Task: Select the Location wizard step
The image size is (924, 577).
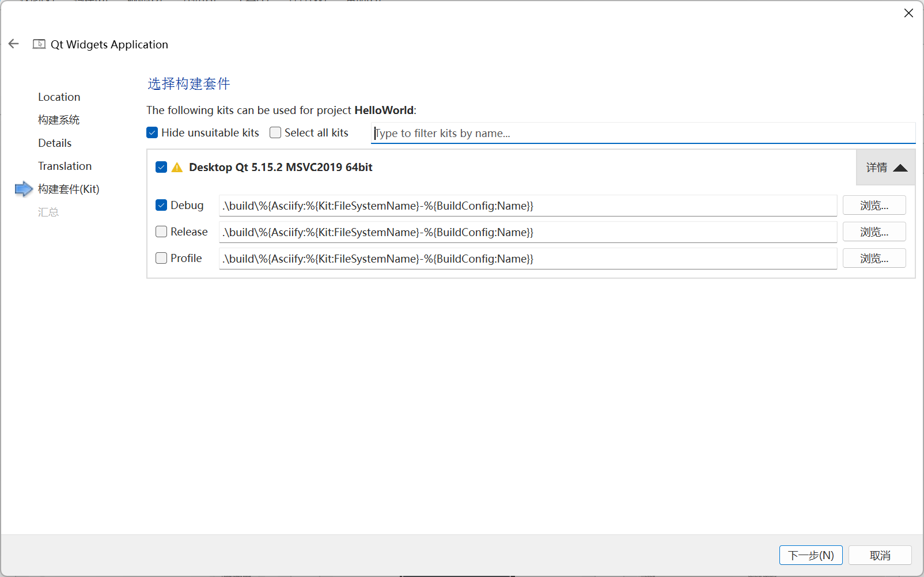Action: 59,97
